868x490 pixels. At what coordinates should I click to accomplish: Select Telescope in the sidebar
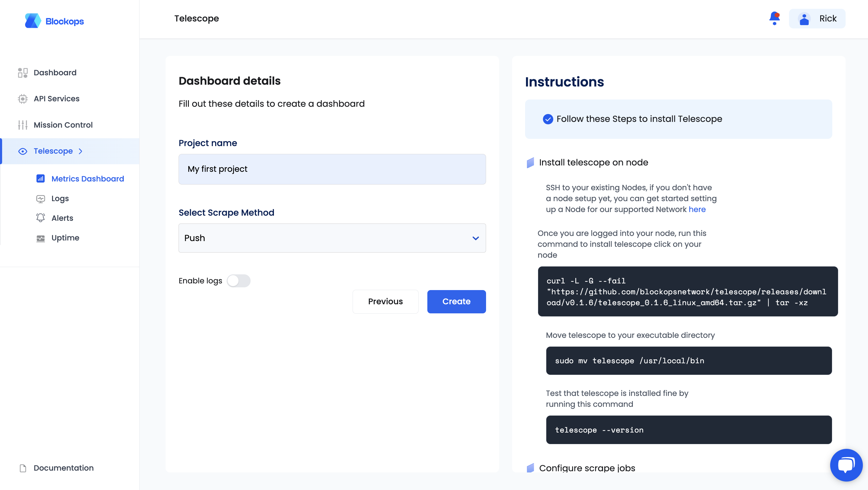70,151
